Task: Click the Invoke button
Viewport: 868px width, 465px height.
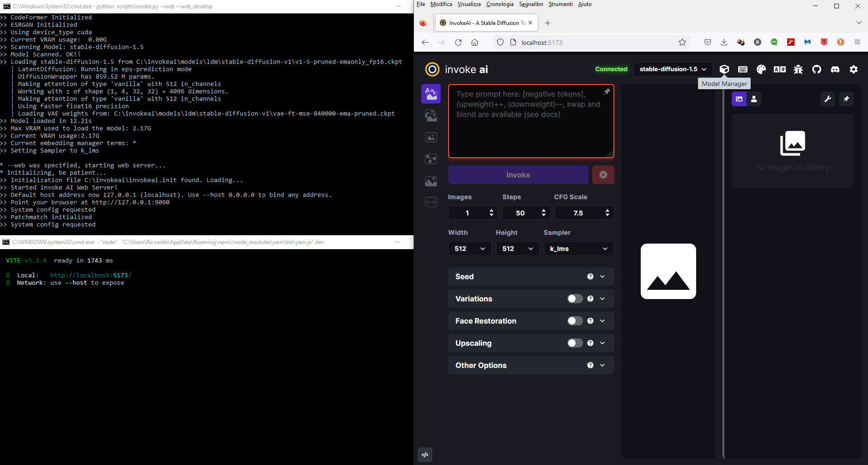Action: 518,175
